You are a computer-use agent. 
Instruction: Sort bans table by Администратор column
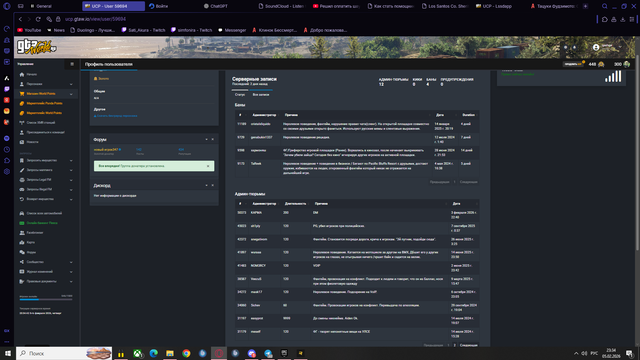(x=264, y=115)
